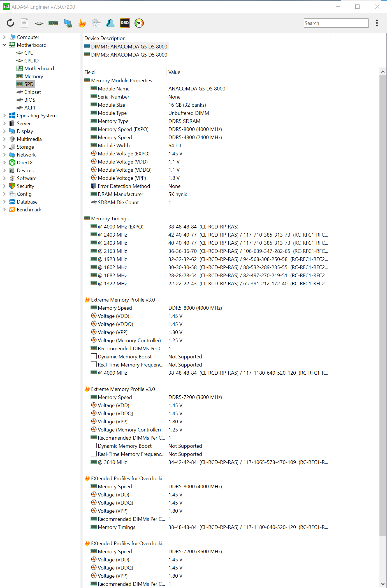The height and width of the screenshot is (588, 387).
Task: Expand the Multimedia tree node
Action: pos(4,139)
